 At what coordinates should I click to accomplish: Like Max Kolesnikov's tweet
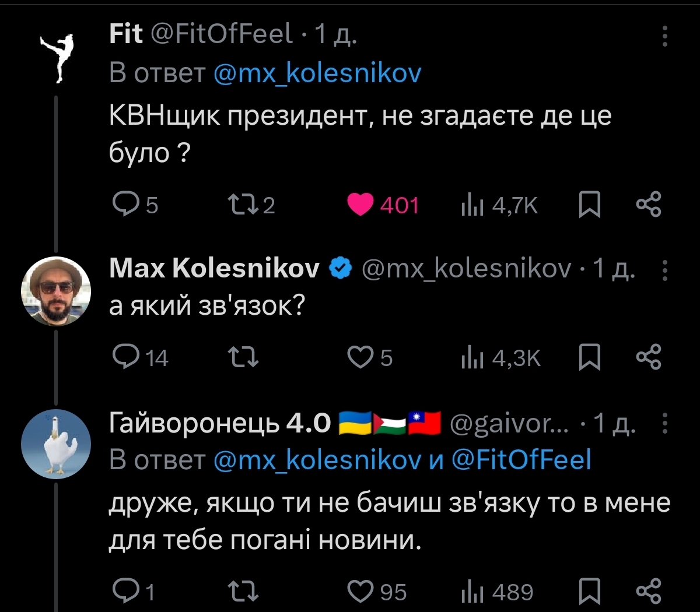[360, 357]
